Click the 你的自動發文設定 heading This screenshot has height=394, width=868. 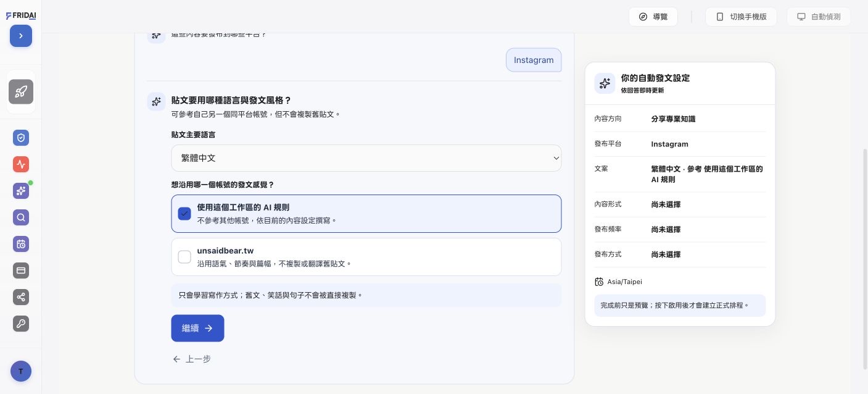[x=655, y=78]
